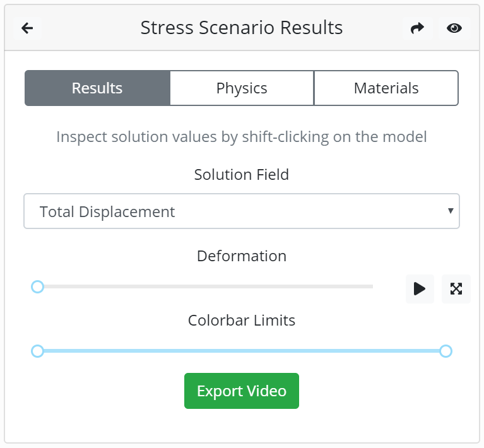Play the deformation animation
Viewport: 484px width, 448px height.
420,289
